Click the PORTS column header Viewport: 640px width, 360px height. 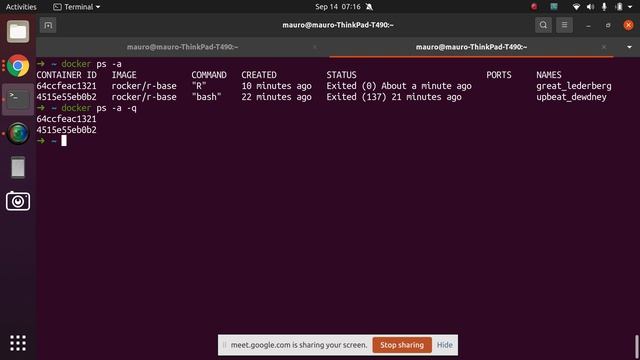[498, 75]
